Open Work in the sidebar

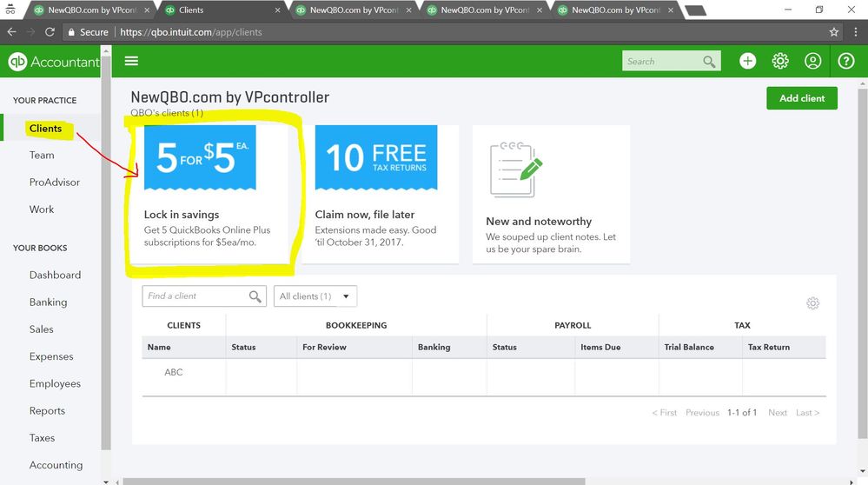tap(42, 209)
